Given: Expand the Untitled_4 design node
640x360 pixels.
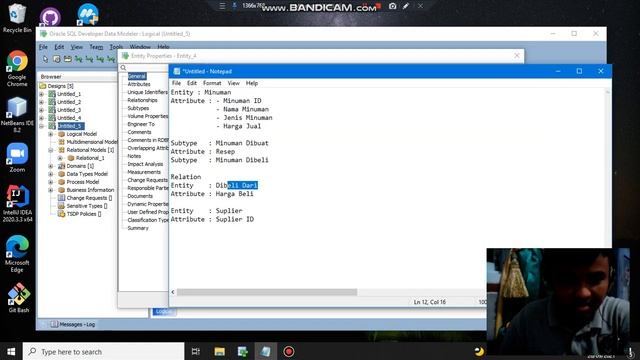Looking at the screenshot, I should tap(42, 118).
